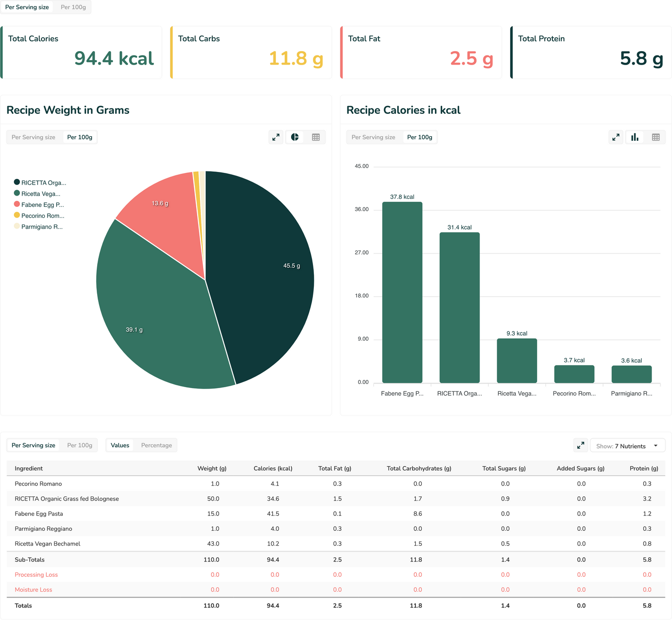Click the Protein (g) column header
This screenshot has height=620, width=672.
point(644,468)
